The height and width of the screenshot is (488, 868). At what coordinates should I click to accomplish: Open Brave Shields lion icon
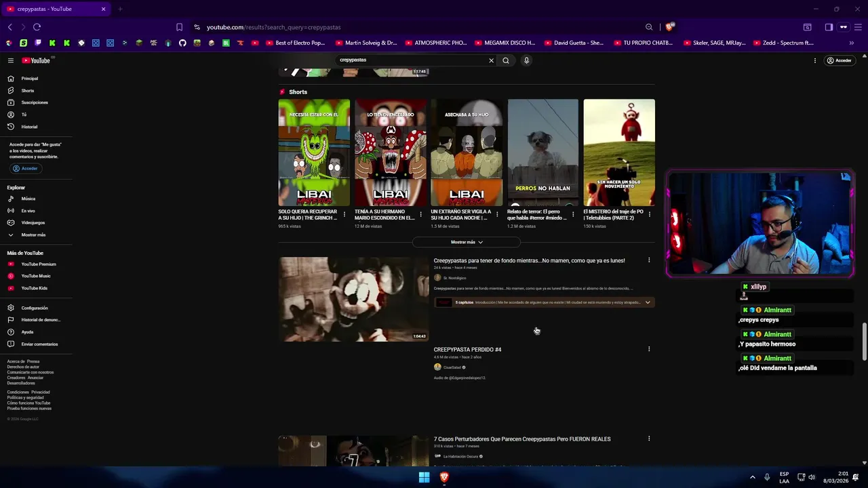[669, 27]
